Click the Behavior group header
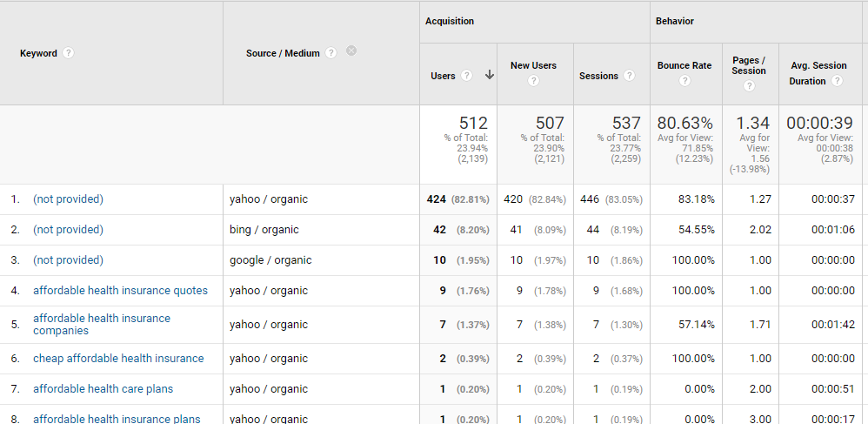Image resolution: width=868 pixels, height=424 pixels. [675, 21]
